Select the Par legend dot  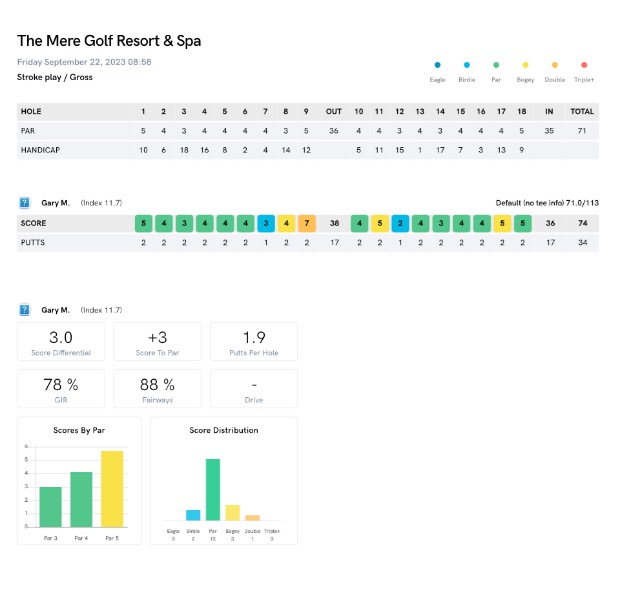(x=496, y=65)
